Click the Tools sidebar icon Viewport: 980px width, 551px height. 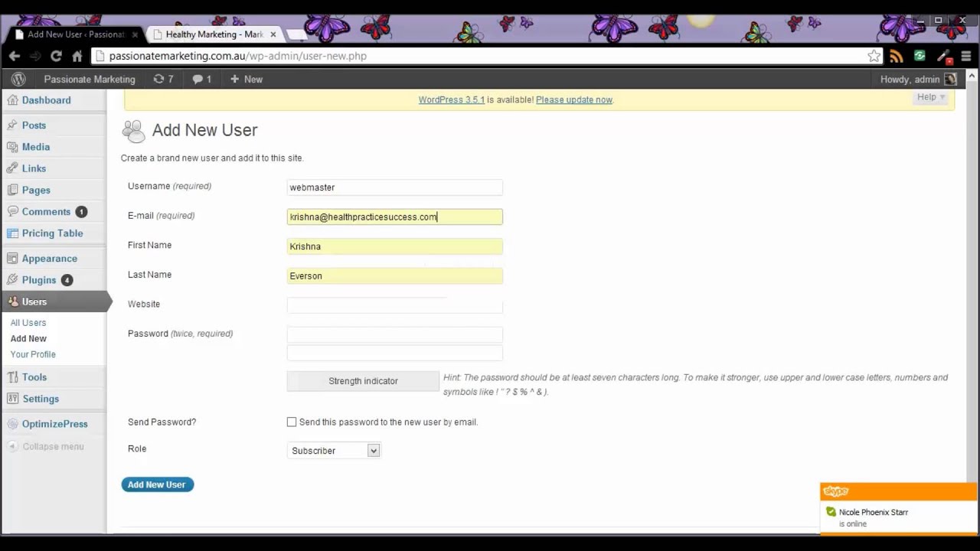click(12, 377)
